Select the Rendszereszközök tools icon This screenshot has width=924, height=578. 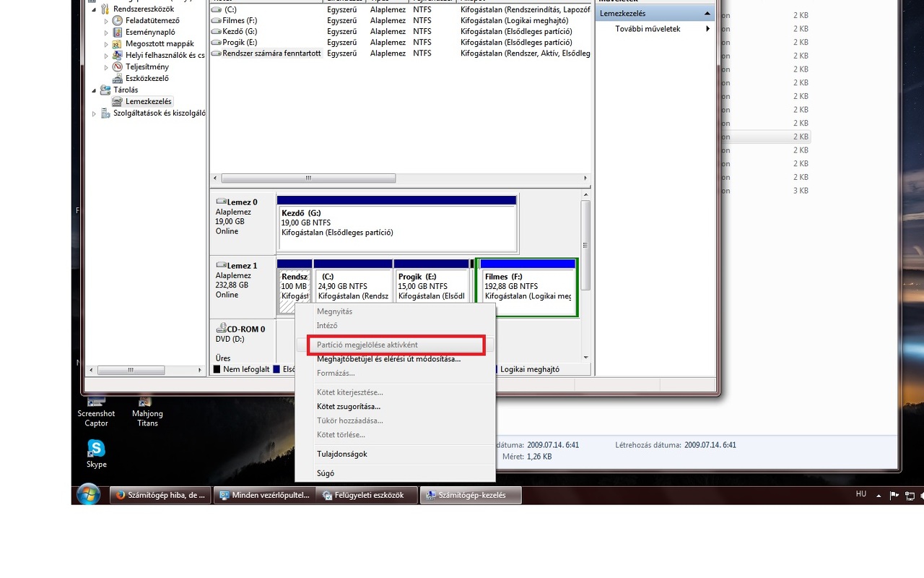(x=105, y=9)
